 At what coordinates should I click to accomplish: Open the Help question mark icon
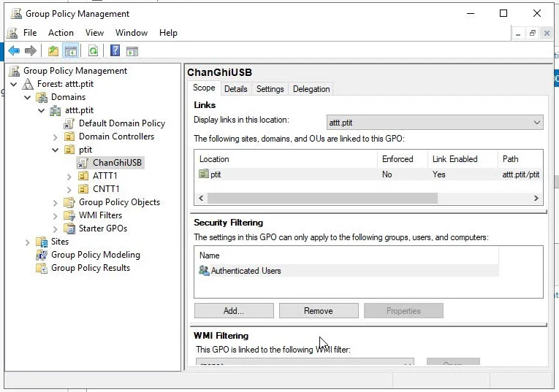pyautogui.click(x=115, y=51)
